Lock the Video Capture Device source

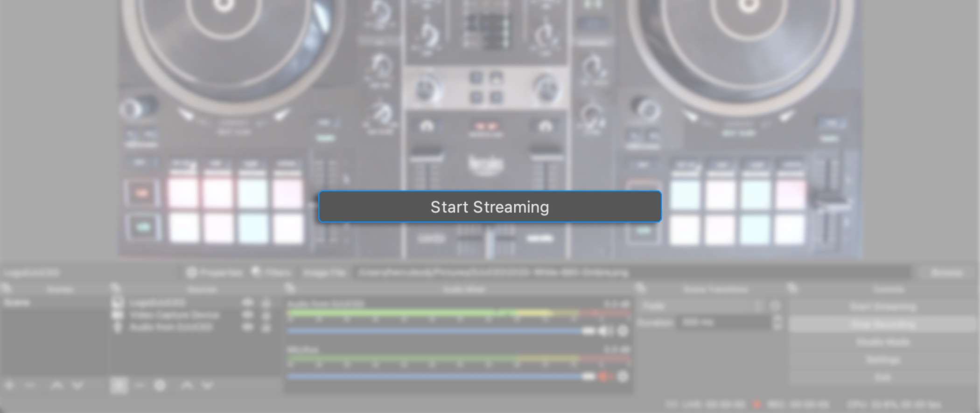tap(266, 315)
